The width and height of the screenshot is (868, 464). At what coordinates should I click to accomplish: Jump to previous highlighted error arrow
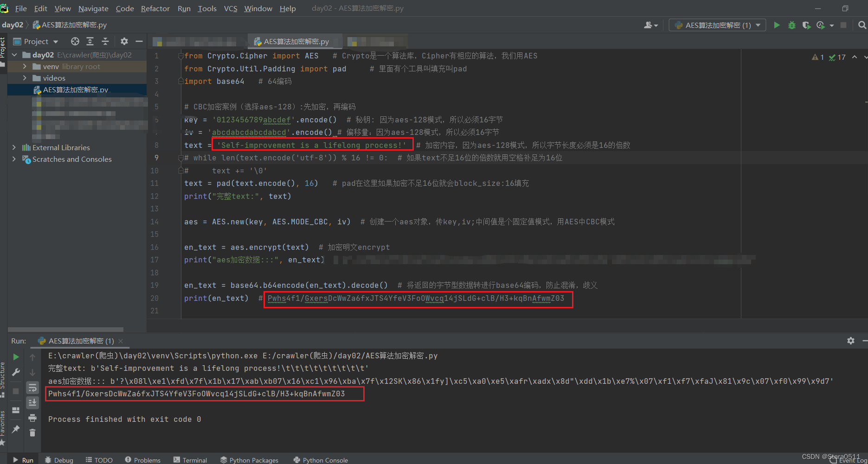pos(855,57)
